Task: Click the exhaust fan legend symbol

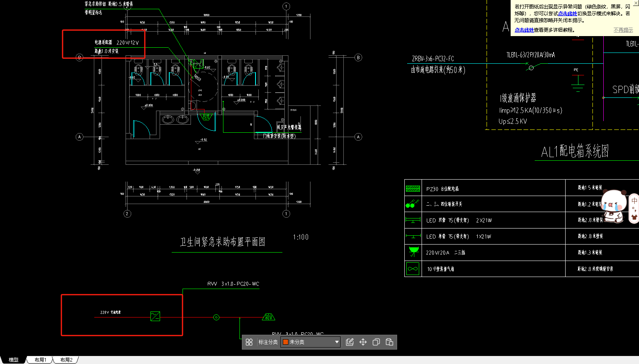Action: point(413,269)
